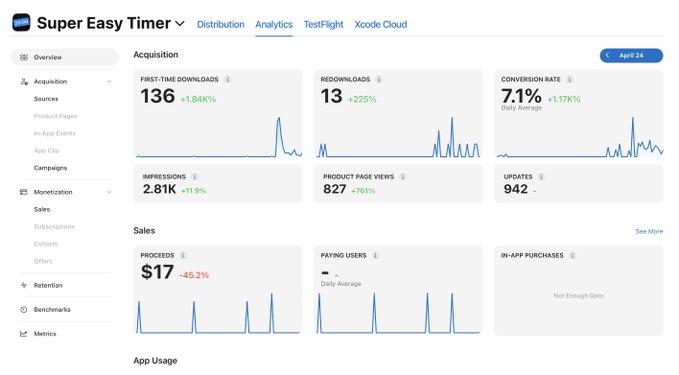Click the info icon next to First-Time Downloads

[228, 79]
